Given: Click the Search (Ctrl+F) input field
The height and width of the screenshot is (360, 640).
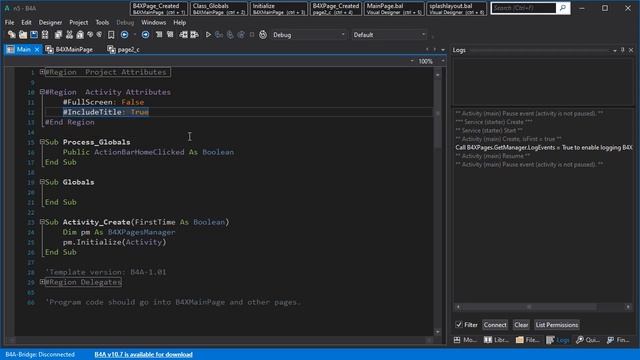Looking at the screenshot, I should coord(524,8).
